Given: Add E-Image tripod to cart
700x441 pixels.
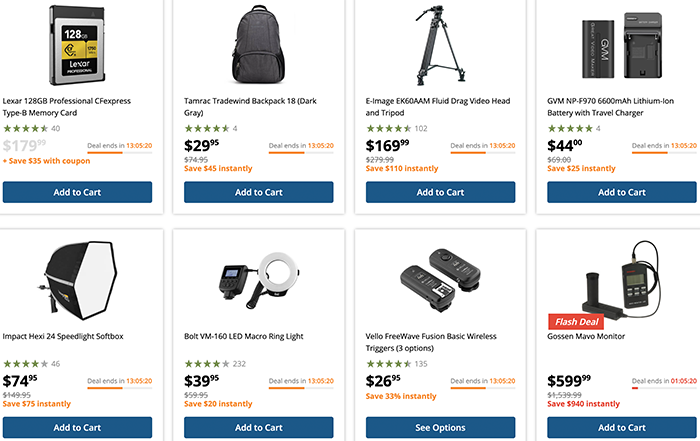Looking at the screenshot, I should (x=440, y=192).
